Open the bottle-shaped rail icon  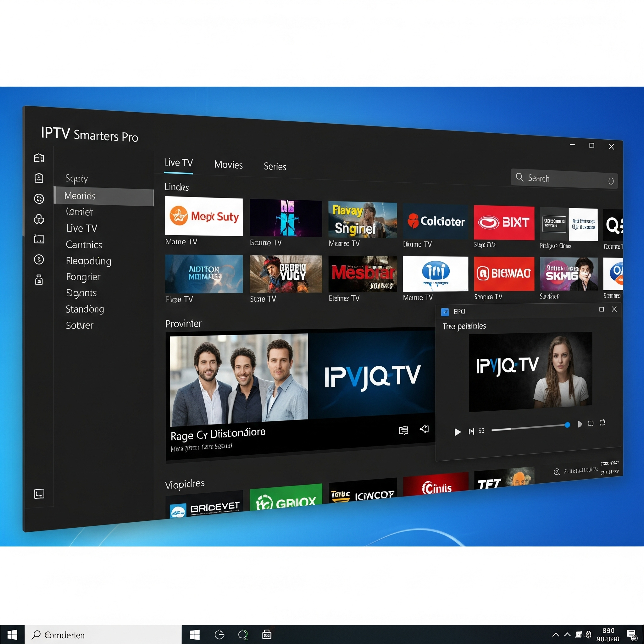39,279
